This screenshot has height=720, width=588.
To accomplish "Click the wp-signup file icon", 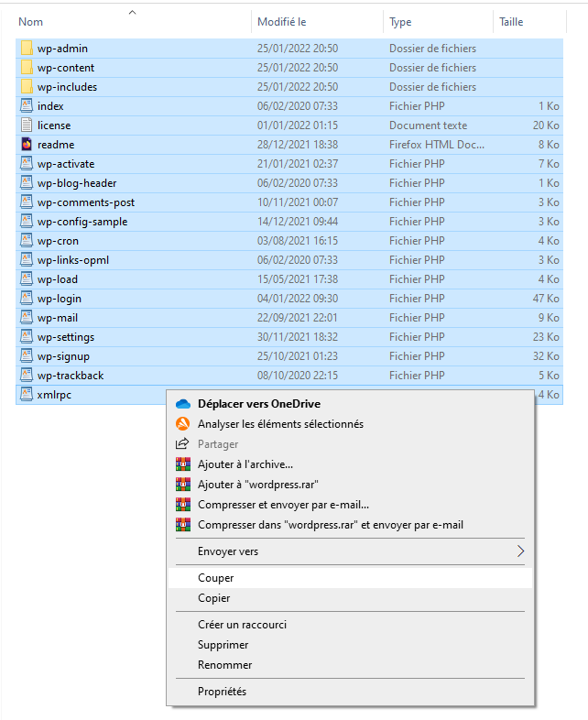I will click(x=27, y=356).
